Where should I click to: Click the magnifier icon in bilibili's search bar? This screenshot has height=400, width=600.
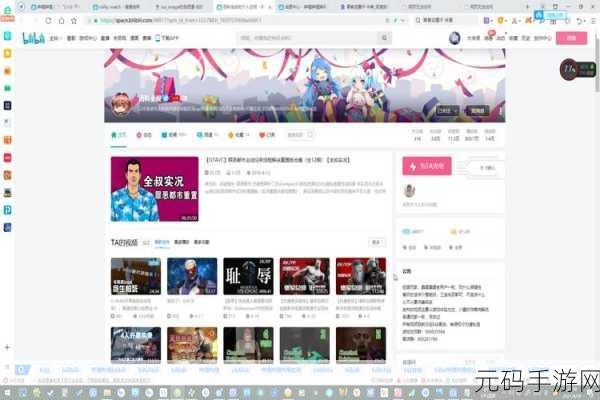click(x=384, y=38)
